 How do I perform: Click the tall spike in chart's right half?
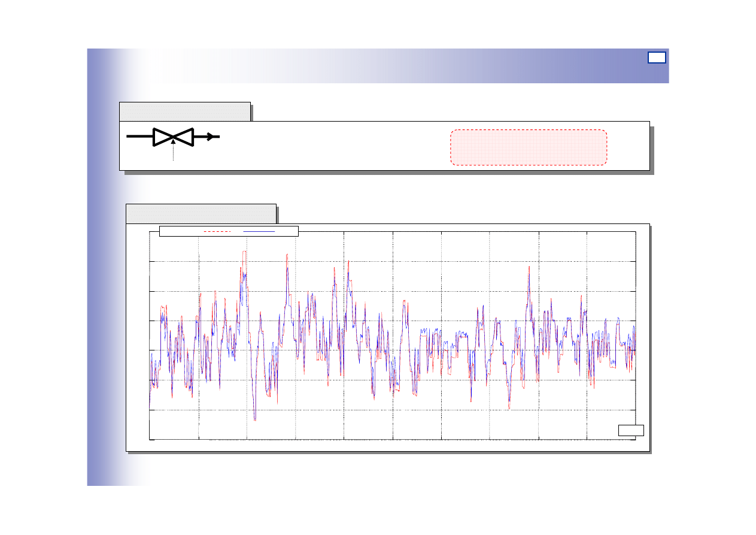529,267
